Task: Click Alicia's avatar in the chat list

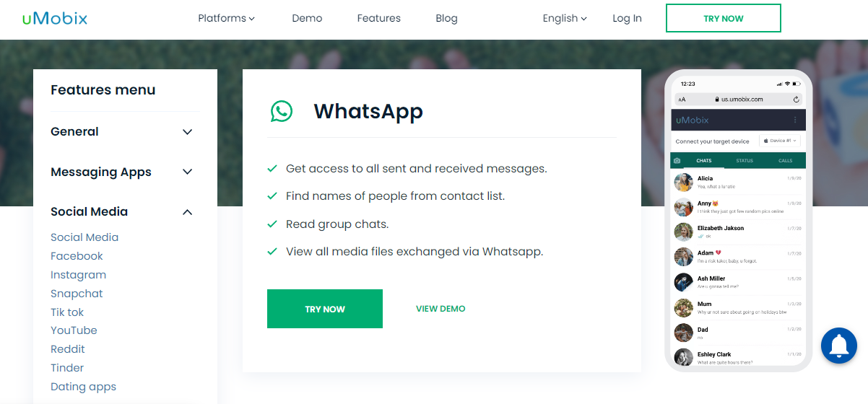Action: [x=684, y=182]
